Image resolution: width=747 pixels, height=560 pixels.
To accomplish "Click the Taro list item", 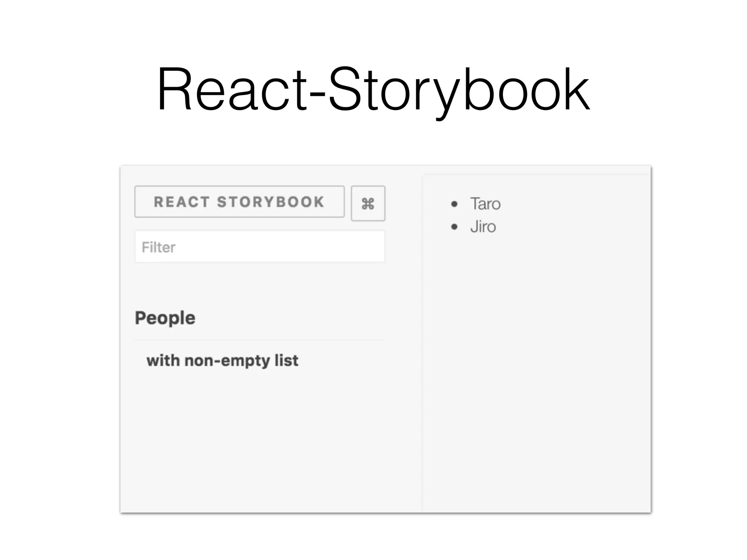I will (x=485, y=204).
